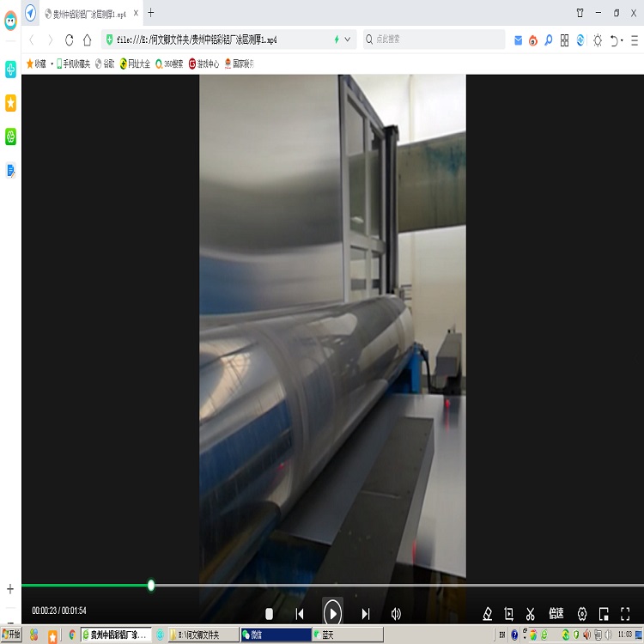
Task: Toggle picture-in-picture mini window
Action: (x=604, y=614)
